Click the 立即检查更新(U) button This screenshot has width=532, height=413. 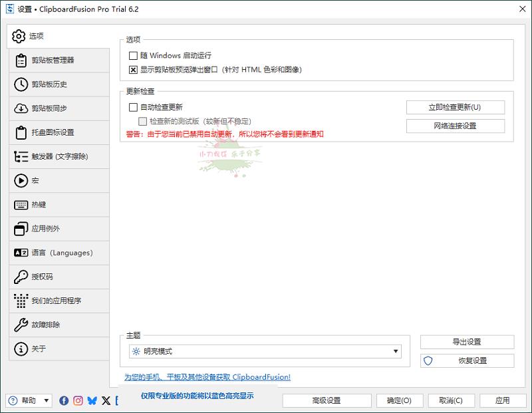tap(455, 107)
